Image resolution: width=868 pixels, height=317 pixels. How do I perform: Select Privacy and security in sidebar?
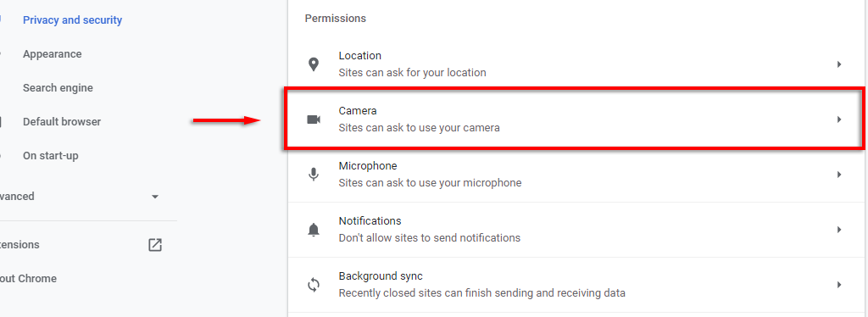(73, 20)
